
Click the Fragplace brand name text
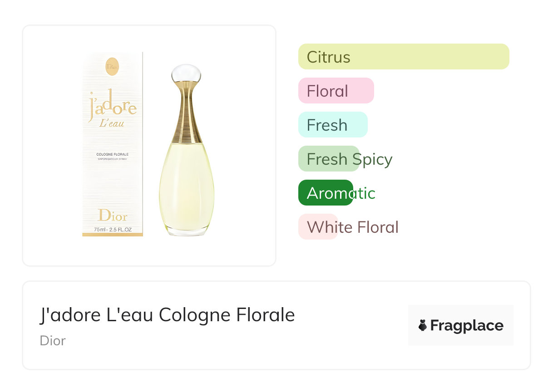pos(467,325)
